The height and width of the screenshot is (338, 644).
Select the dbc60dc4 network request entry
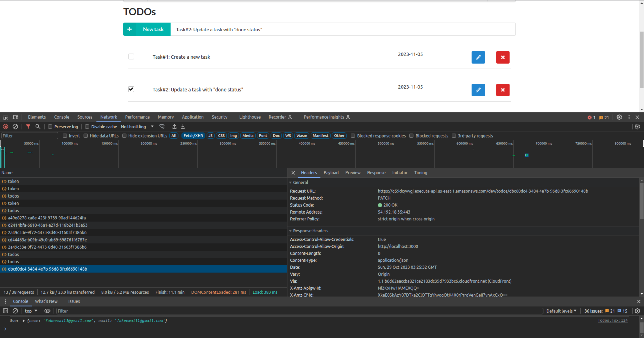pyautogui.click(x=48, y=269)
